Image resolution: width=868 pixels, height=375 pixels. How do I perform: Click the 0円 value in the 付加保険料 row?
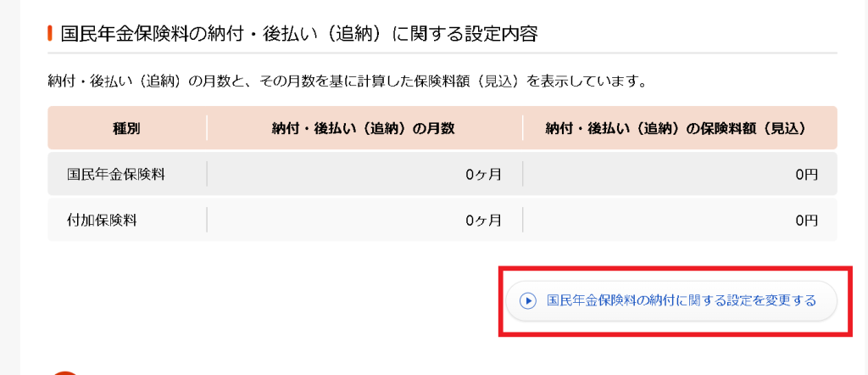tap(806, 221)
